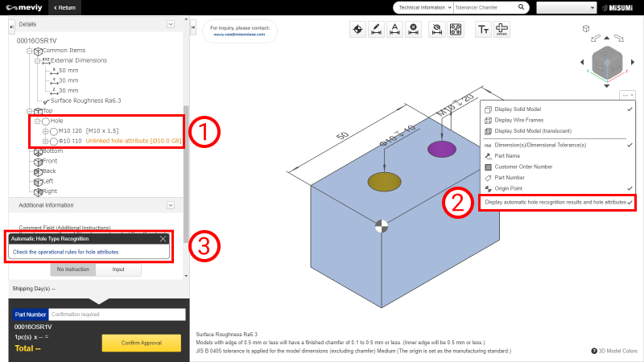Expand the M10 hole tree item
This screenshot has width=644, height=362.
point(45,131)
